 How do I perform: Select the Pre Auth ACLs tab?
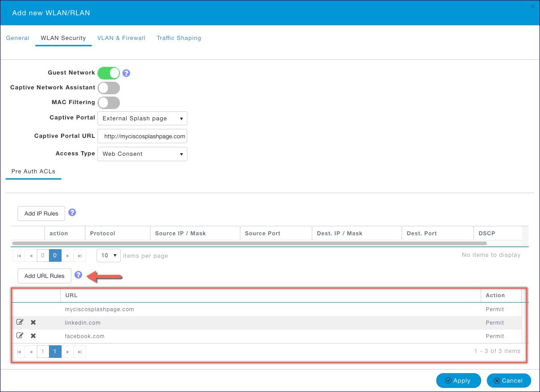point(33,172)
